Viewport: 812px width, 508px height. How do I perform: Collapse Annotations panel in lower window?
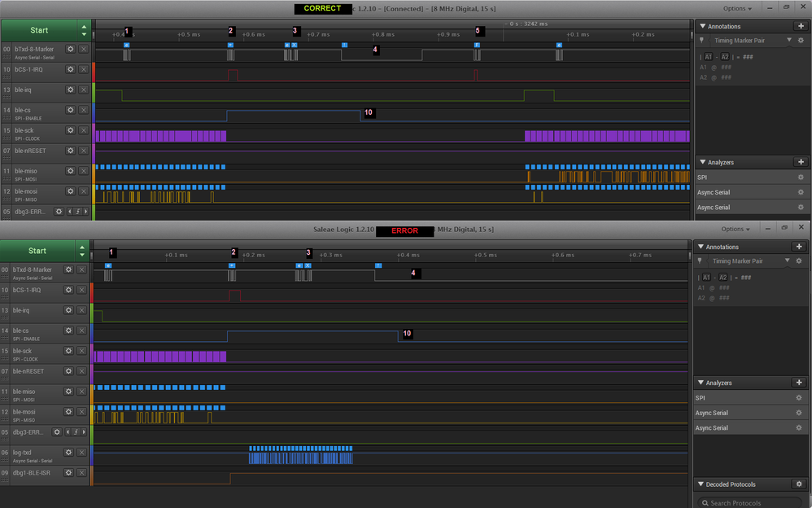coord(701,247)
